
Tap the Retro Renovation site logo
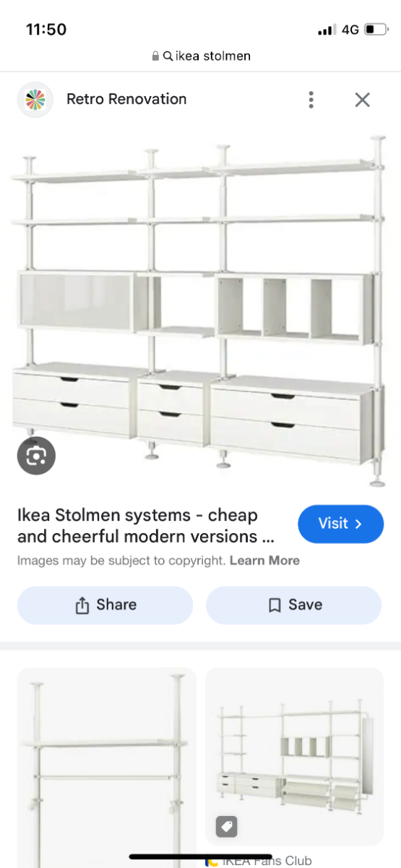click(x=35, y=99)
